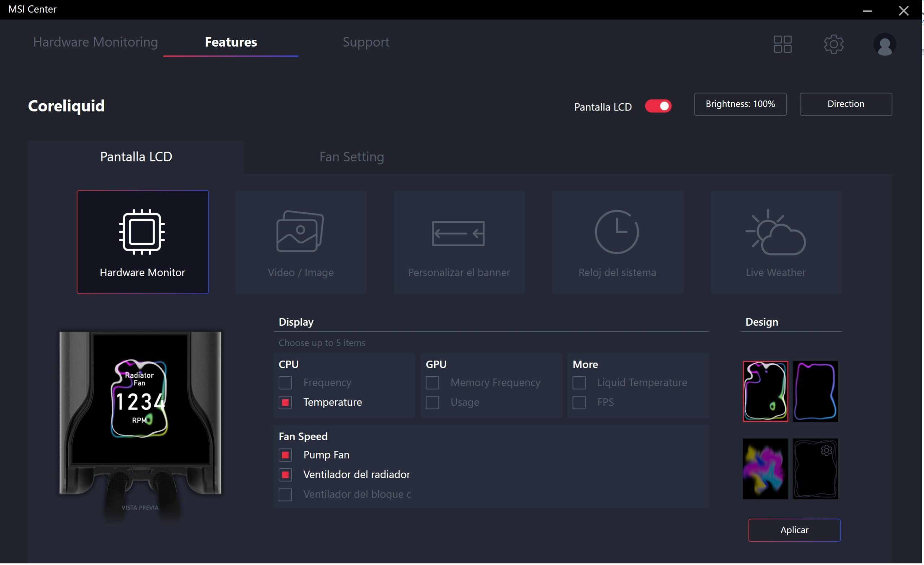Choose the colorful paint-splash design thumbnail
Viewport: 924px width, 565px height.
click(766, 469)
